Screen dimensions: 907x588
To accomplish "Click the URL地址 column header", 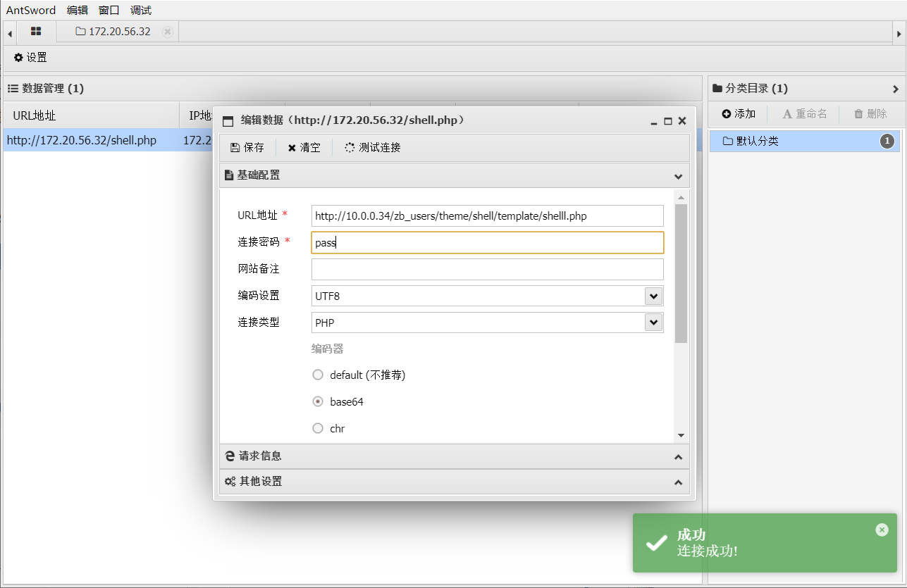I will [92, 115].
